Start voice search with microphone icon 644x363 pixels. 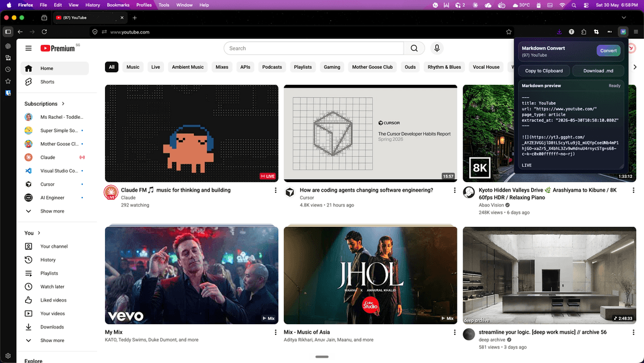(x=436, y=48)
